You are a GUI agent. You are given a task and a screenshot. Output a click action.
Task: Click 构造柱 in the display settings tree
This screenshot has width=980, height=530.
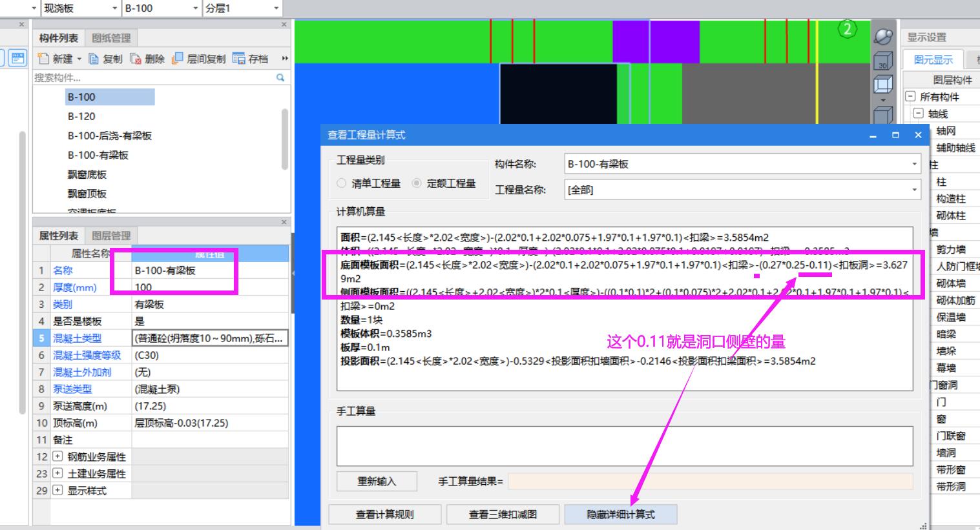point(951,199)
